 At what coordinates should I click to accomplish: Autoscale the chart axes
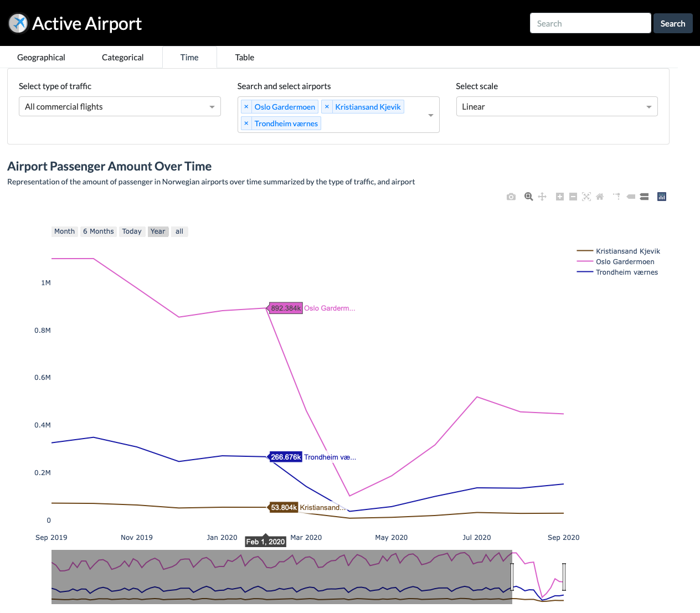(x=586, y=197)
